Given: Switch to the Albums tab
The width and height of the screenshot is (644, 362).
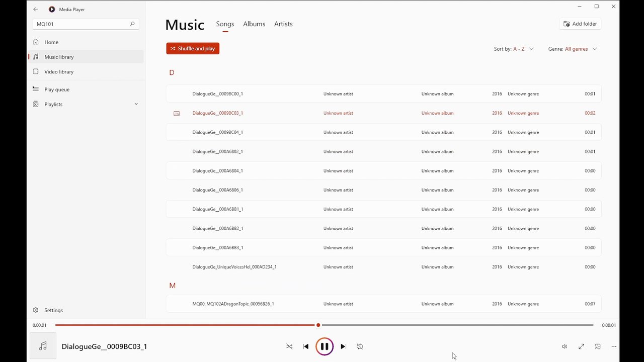Looking at the screenshot, I should (254, 24).
